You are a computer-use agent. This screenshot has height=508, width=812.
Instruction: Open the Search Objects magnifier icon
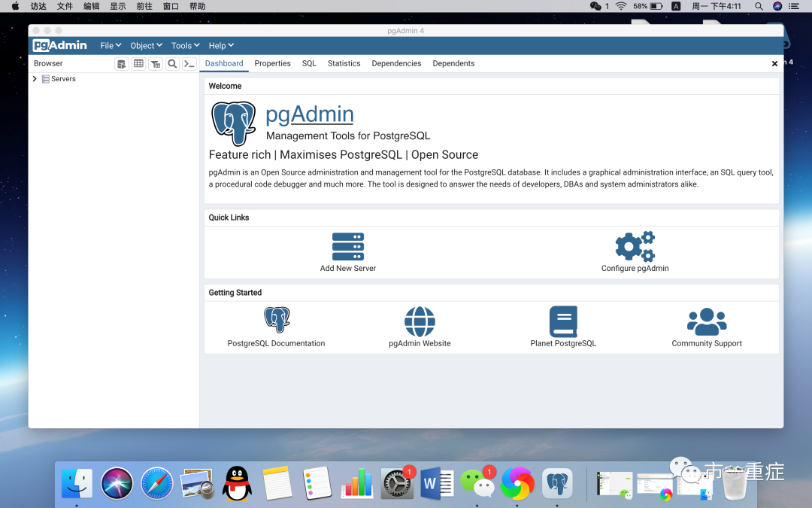point(172,64)
